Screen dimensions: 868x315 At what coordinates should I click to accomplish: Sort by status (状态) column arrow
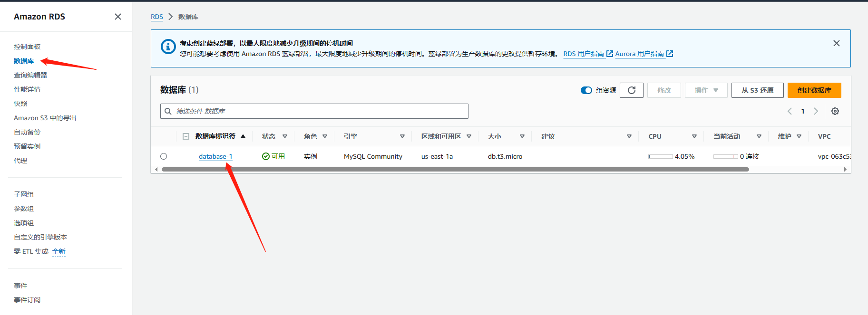(285, 136)
